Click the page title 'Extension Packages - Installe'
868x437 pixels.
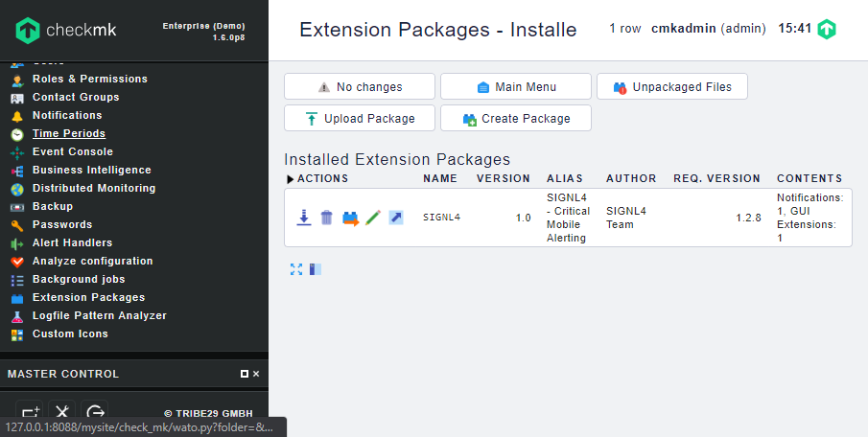438,30
